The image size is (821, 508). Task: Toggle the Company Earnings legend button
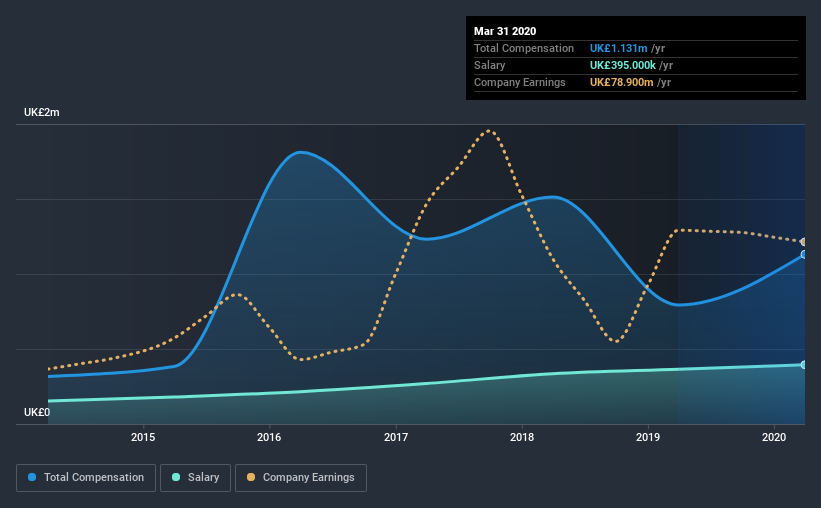[301, 478]
